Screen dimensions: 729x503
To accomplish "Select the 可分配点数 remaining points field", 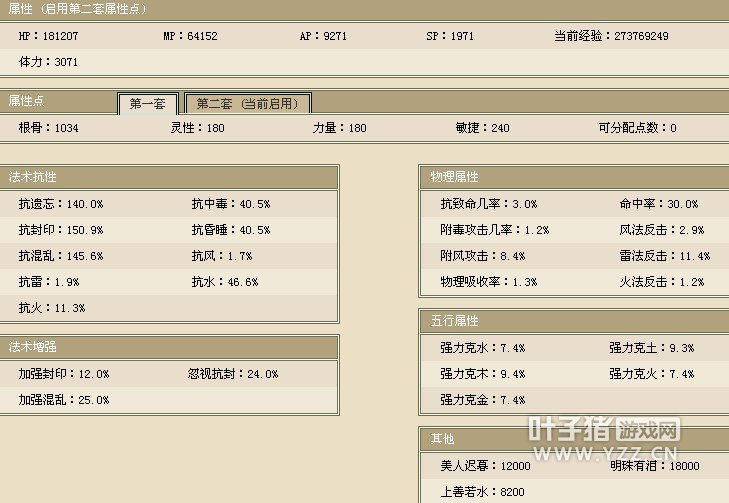I will (x=637, y=128).
